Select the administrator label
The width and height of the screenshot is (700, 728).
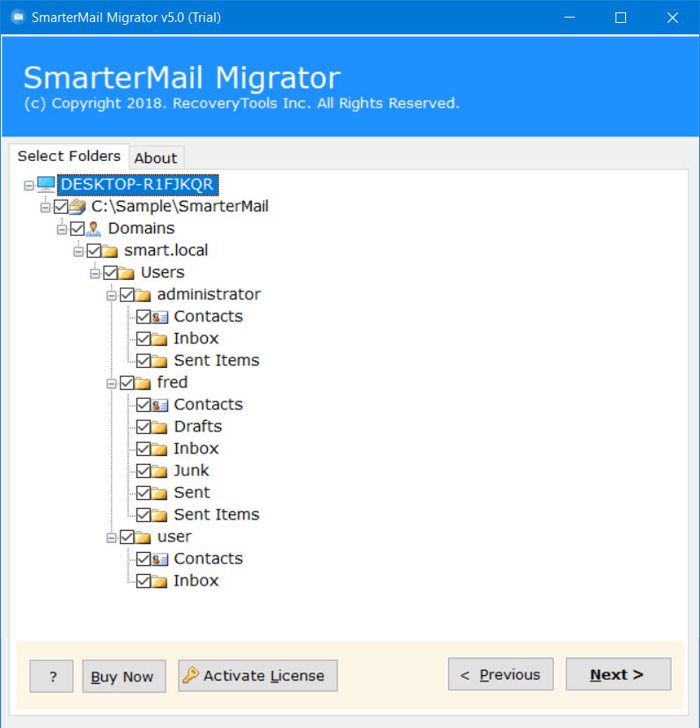pos(209,294)
